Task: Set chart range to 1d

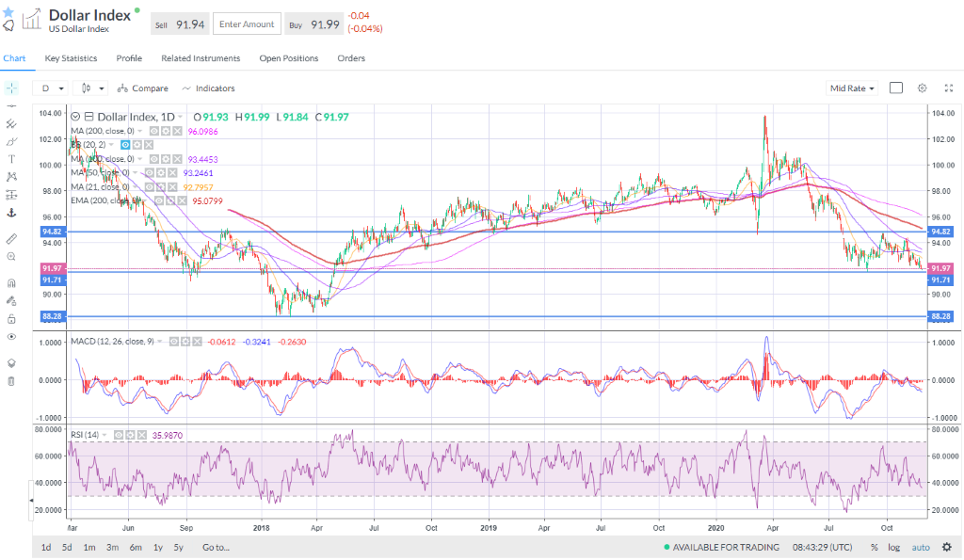Action: click(46, 547)
